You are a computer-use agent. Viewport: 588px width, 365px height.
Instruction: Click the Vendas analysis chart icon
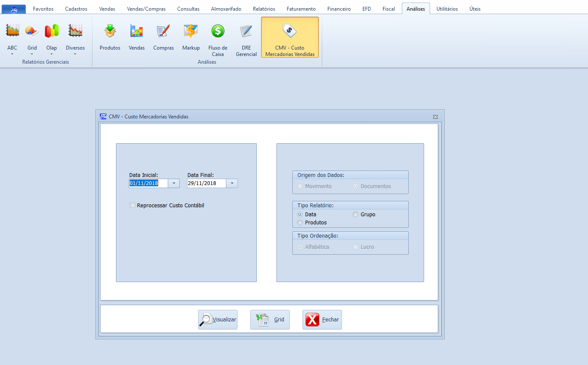137,32
